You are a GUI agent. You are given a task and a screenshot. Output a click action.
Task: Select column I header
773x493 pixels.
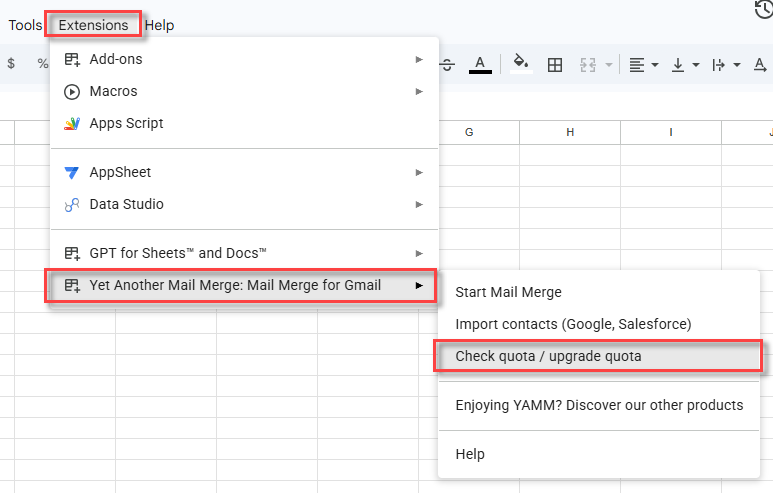[671, 132]
